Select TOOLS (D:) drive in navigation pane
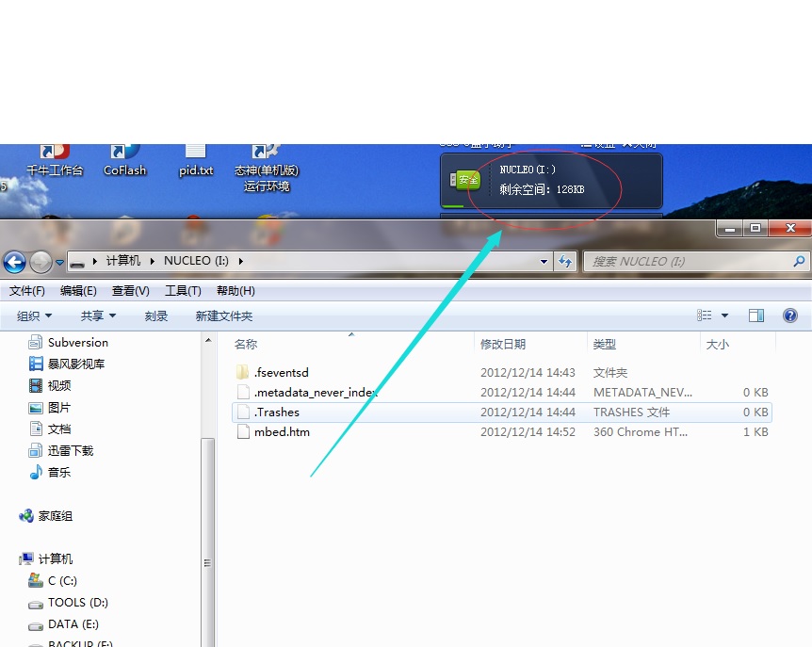The width and height of the screenshot is (812, 647). pyautogui.click(x=77, y=603)
